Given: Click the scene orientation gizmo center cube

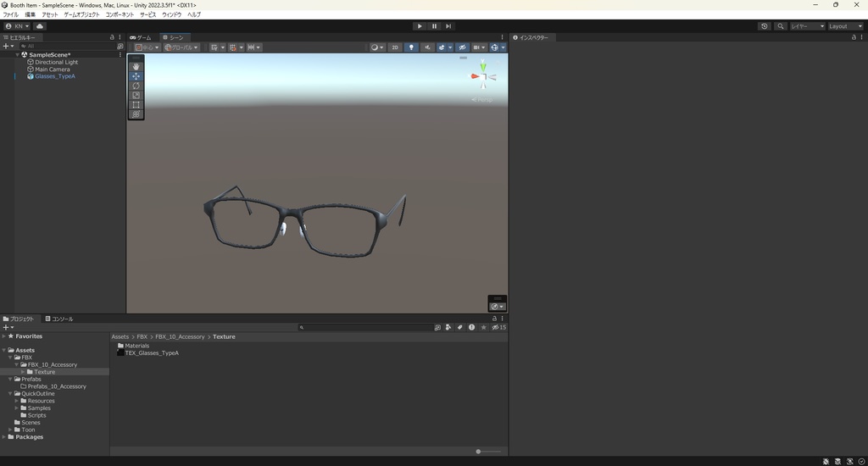Looking at the screenshot, I should coord(483,77).
